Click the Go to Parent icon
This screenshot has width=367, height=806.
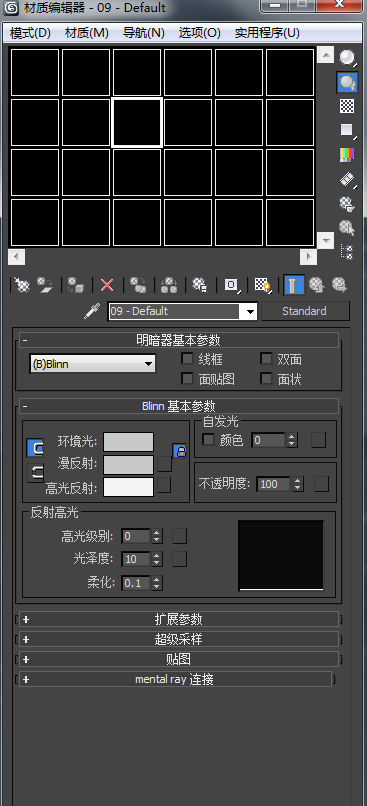pyautogui.click(x=317, y=285)
